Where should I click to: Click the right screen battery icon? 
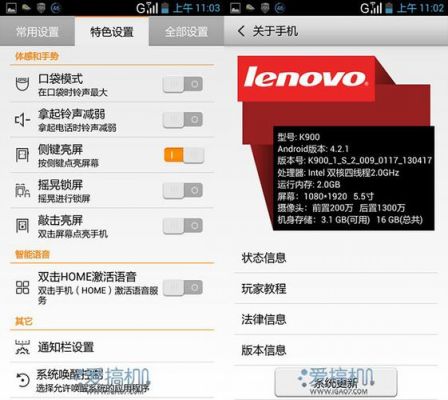389,8
